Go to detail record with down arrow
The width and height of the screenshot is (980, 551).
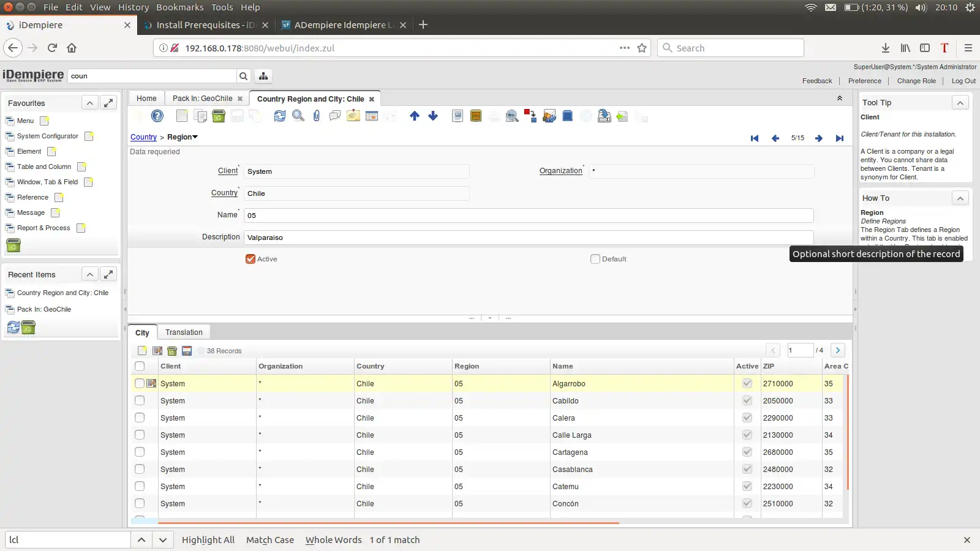click(433, 116)
